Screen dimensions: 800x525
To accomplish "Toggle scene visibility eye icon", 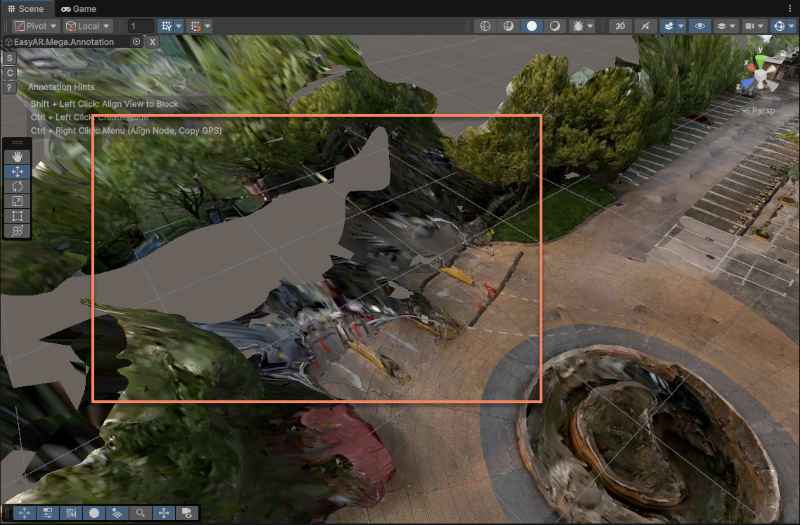I will [x=699, y=26].
